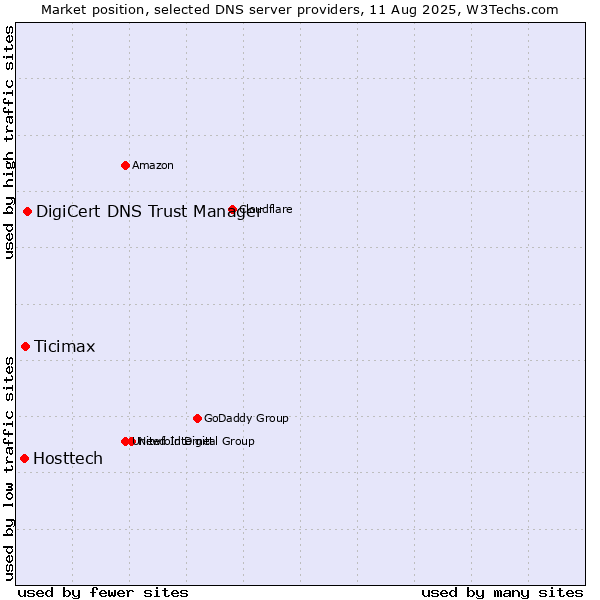Click the chart title mentioning W3Techs.com
Viewport: 600px width, 600px height.
click(x=300, y=10)
